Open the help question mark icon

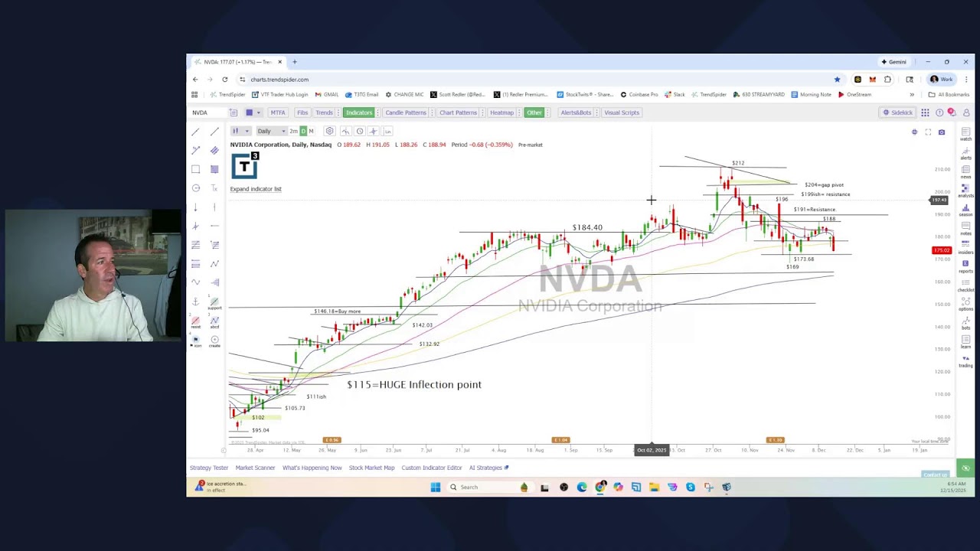point(939,112)
